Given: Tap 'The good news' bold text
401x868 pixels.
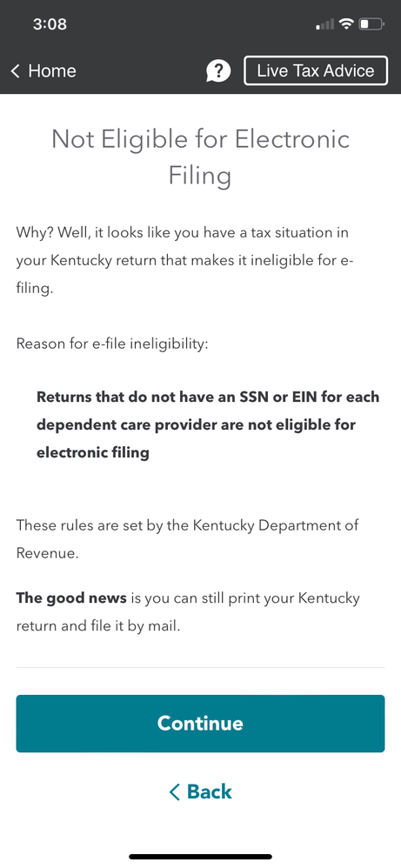Looking at the screenshot, I should click(71, 598).
